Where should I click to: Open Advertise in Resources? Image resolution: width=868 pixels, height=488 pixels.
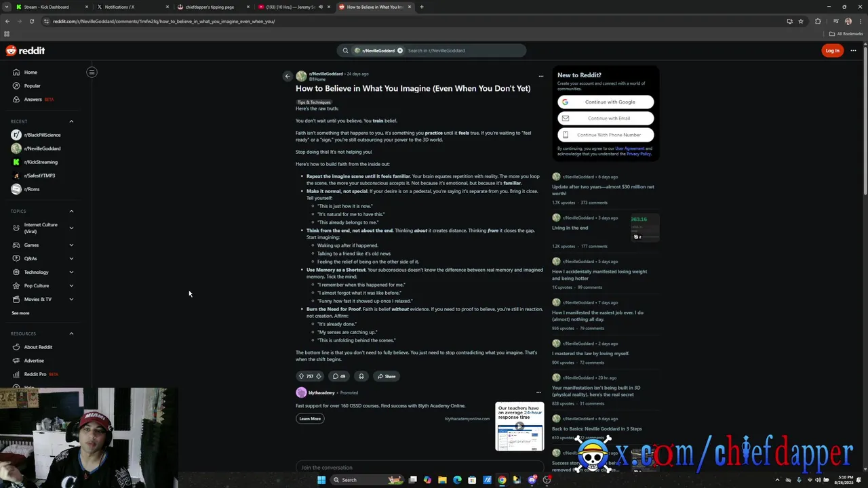coord(34,361)
